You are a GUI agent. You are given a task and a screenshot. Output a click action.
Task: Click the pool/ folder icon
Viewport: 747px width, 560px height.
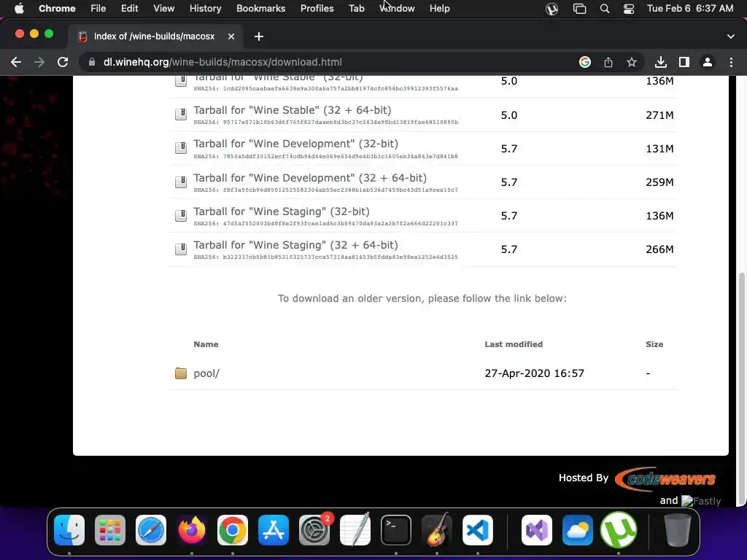[x=181, y=373]
